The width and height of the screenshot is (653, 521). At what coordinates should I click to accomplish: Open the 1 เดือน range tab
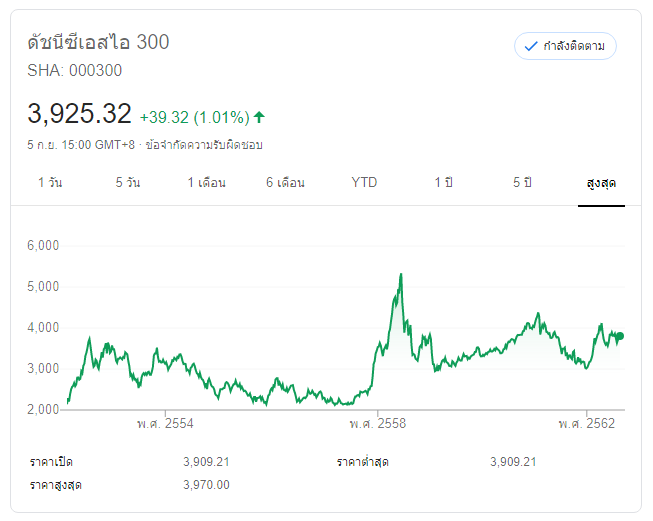point(207,183)
